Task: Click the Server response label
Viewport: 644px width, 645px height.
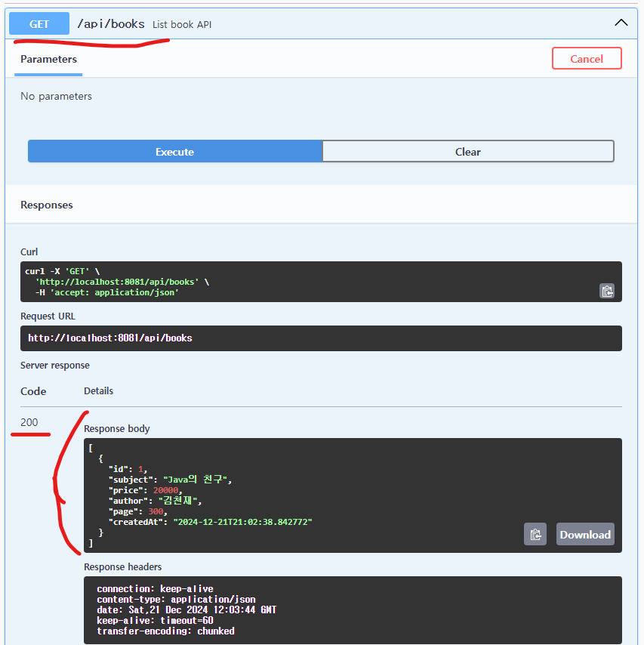Action: [55, 366]
